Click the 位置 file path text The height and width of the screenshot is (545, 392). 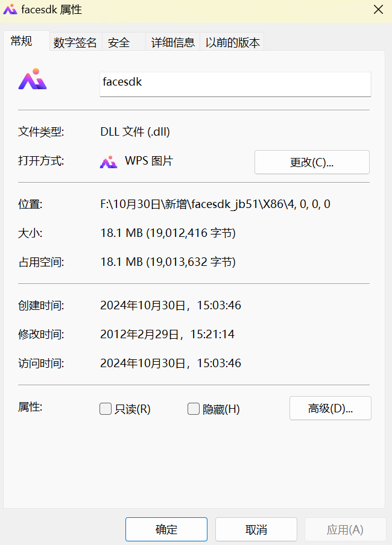coord(215,204)
